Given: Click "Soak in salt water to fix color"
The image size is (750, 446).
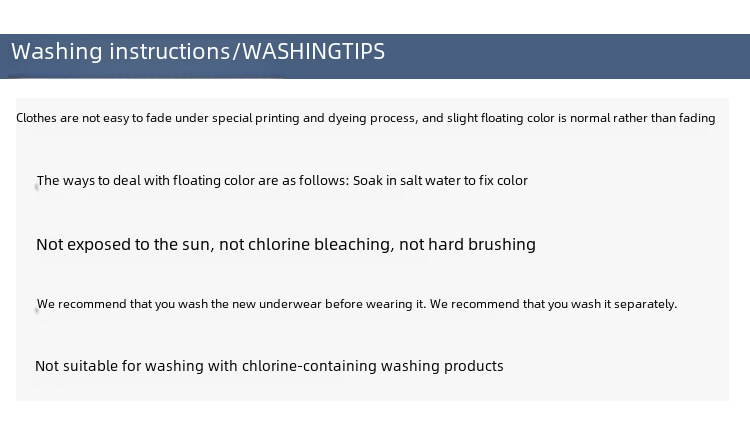Looking at the screenshot, I should pos(440,180).
